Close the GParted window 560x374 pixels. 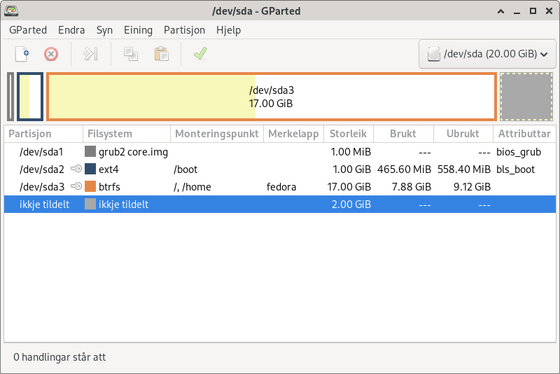[549, 11]
